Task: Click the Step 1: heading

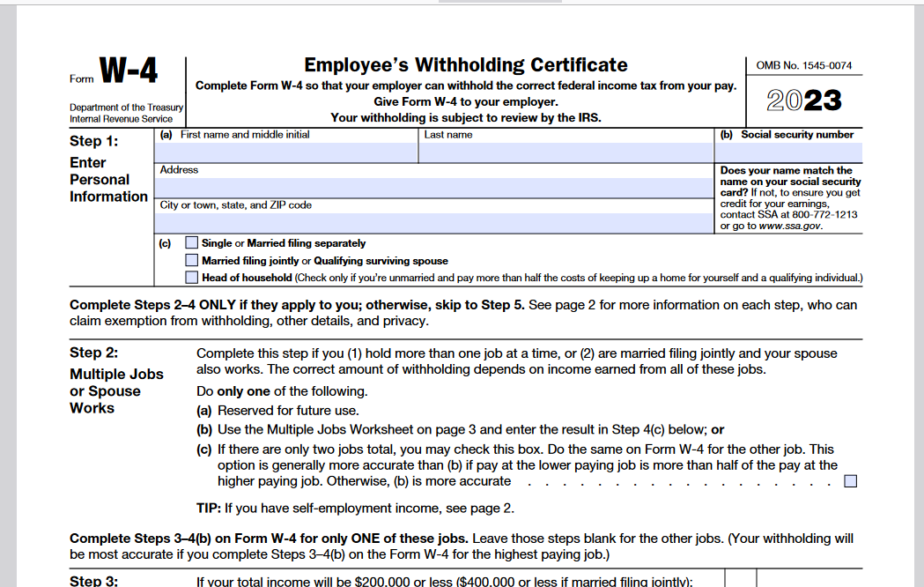Action: pos(93,141)
